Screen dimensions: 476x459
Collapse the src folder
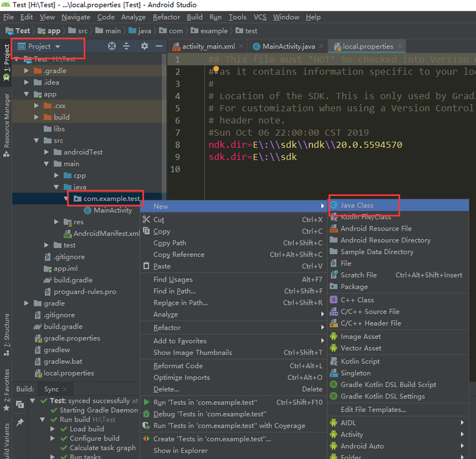point(37,141)
